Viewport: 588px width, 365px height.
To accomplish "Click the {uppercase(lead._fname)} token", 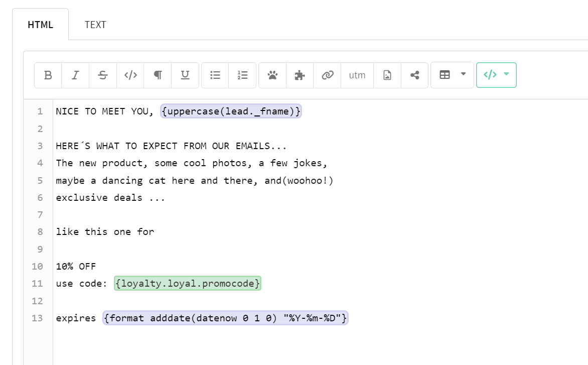I will 231,111.
